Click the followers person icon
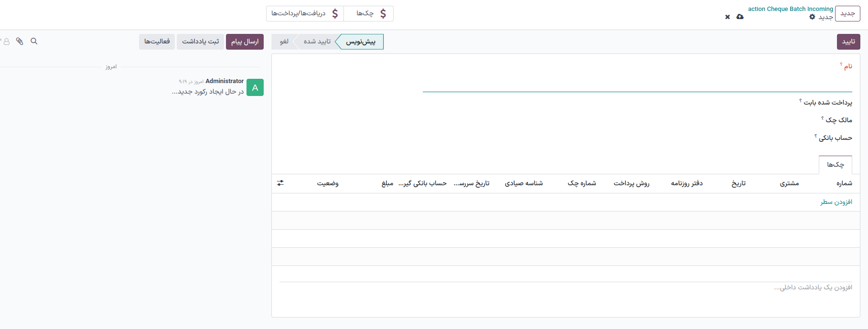Viewport: 868px width, 329px height. [6, 42]
